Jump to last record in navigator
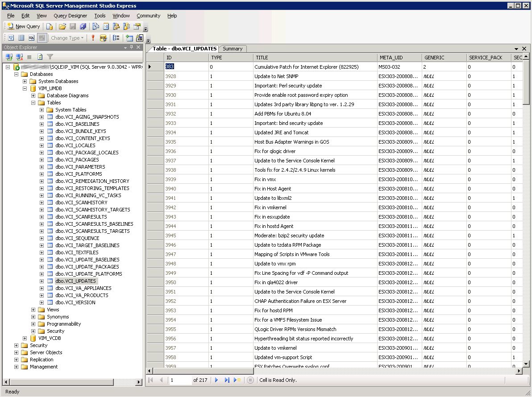532x397 pixels. tap(227, 380)
